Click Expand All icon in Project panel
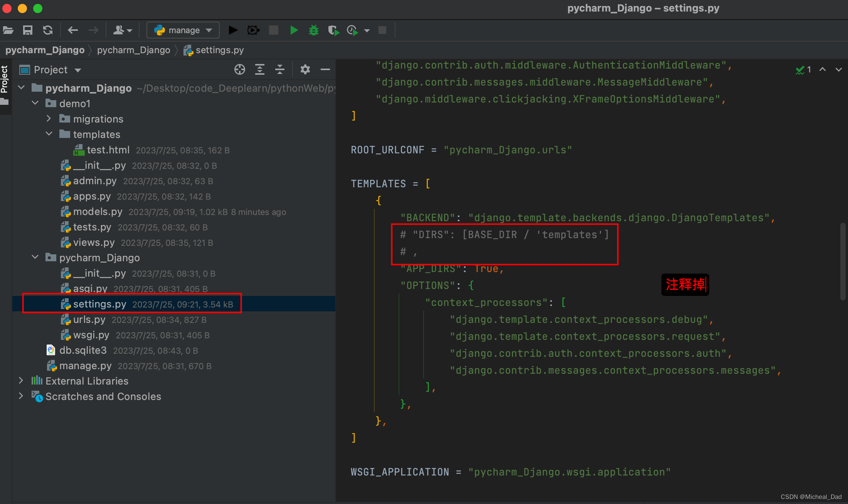Viewport: 848px width, 504px height. (x=260, y=70)
